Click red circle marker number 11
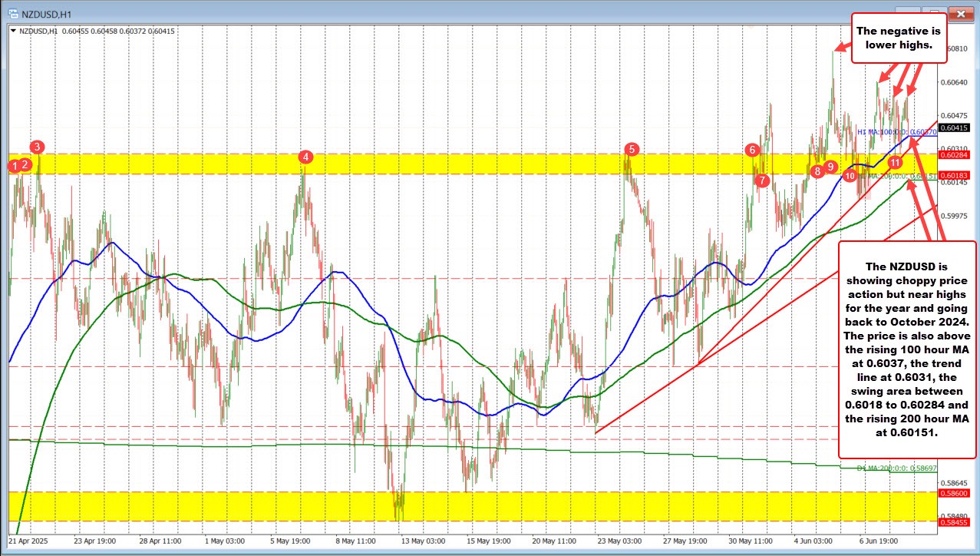 [895, 163]
